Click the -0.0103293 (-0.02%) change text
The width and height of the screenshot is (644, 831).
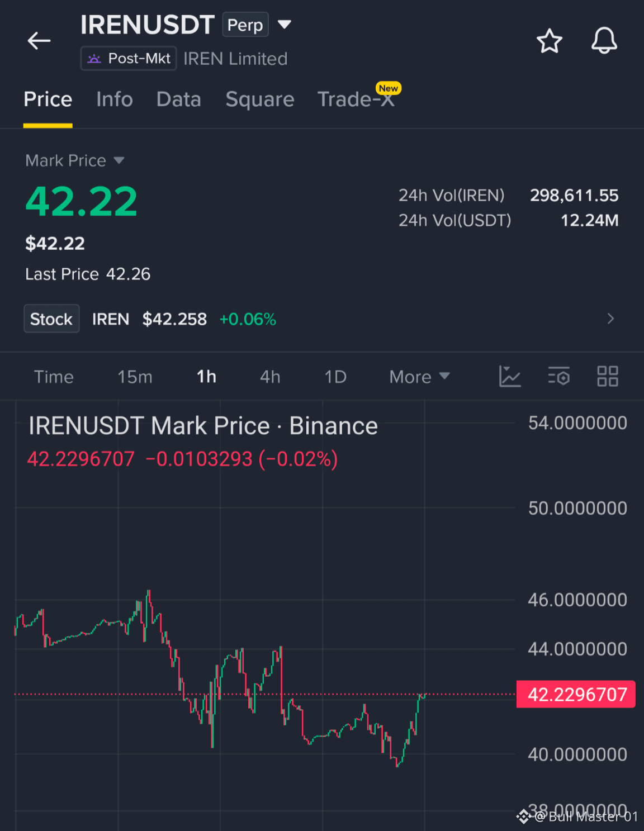241,459
